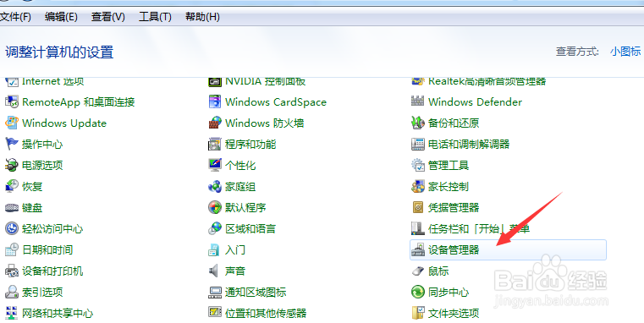Screen dimensions: 644x323
Task: Open the 设备管理器 link
Action: click(454, 250)
